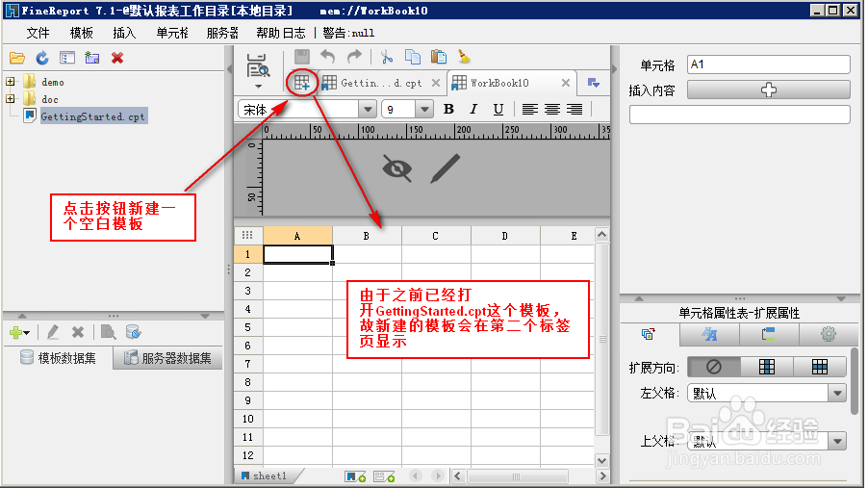
Task: Save the current template
Action: [302, 57]
